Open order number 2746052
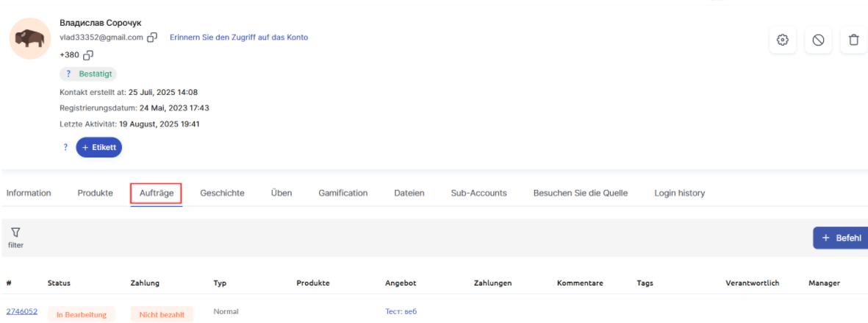Screen dimensions: 868x323 pyautogui.click(x=21, y=311)
